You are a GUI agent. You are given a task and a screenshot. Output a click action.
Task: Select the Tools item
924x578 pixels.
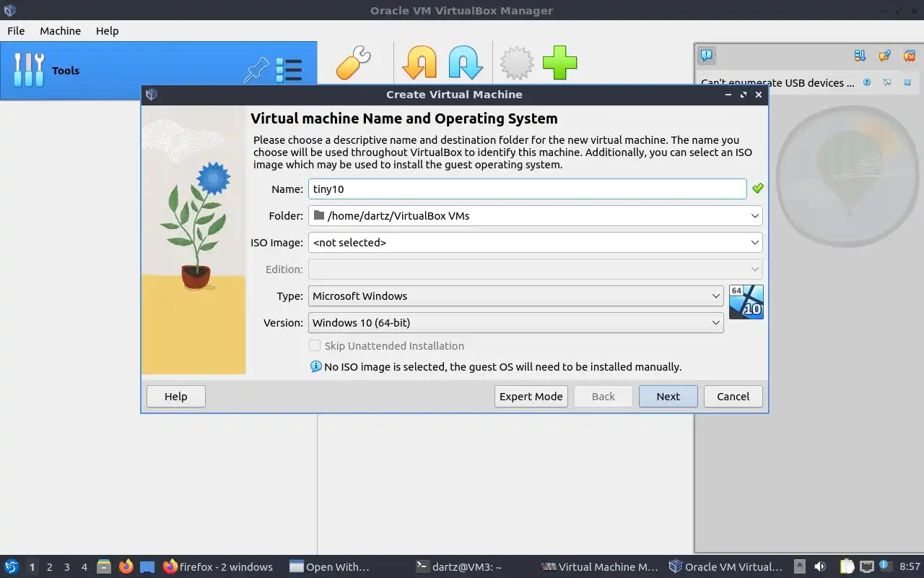[x=158, y=70]
